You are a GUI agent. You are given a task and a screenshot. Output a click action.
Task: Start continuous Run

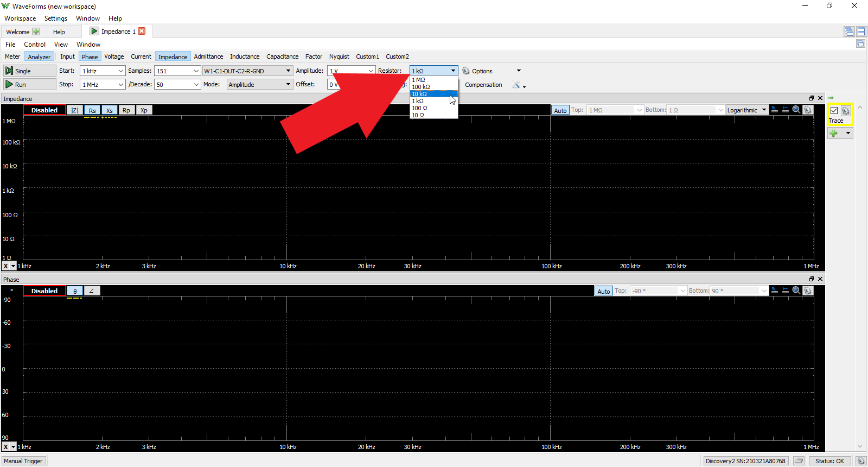click(x=29, y=85)
